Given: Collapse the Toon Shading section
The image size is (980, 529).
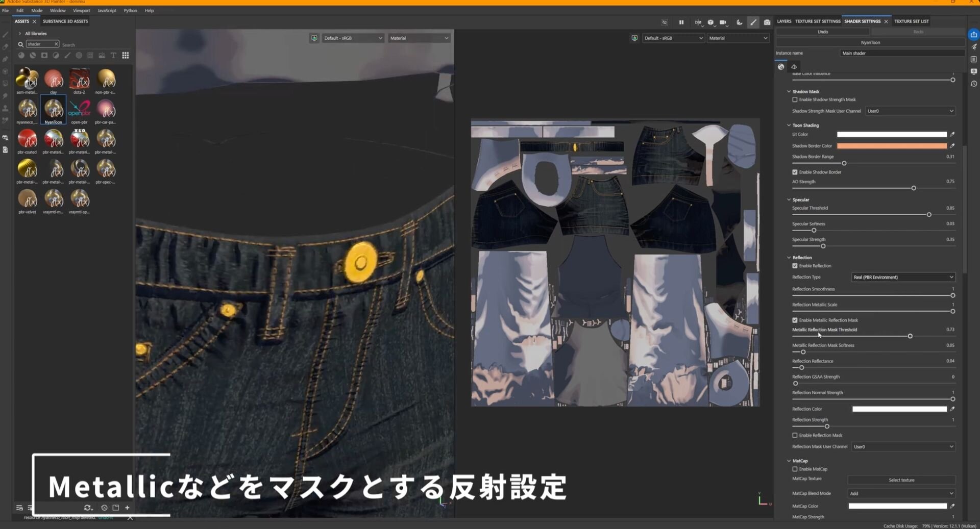Looking at the screenshot, I should pos(789,125).
